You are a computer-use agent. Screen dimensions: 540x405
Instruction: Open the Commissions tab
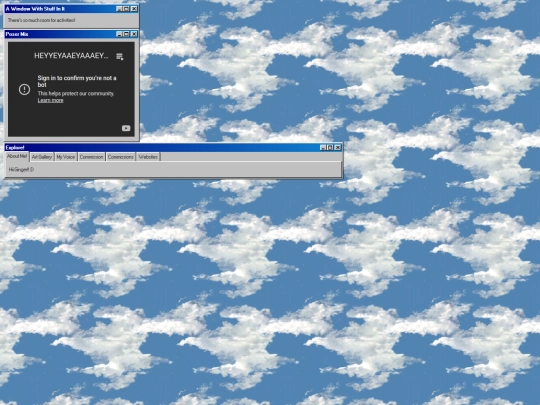click(x=121, y=157)
